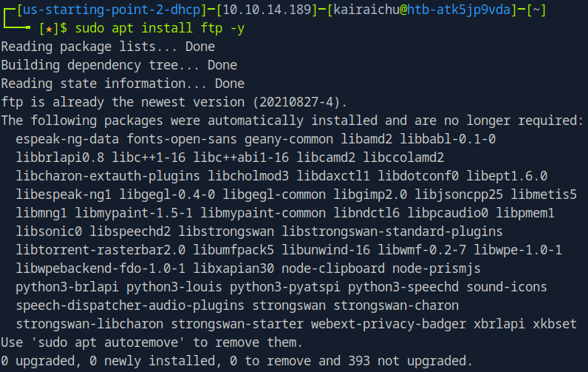Viewport: 588px width, 372px height.
Task: Click the 'Reading state information... Done' line
Action: click(123, 84)
